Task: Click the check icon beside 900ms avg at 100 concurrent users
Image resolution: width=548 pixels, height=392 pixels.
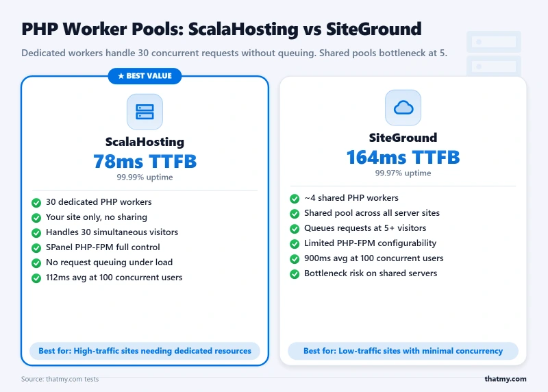Action: [295, 259]
